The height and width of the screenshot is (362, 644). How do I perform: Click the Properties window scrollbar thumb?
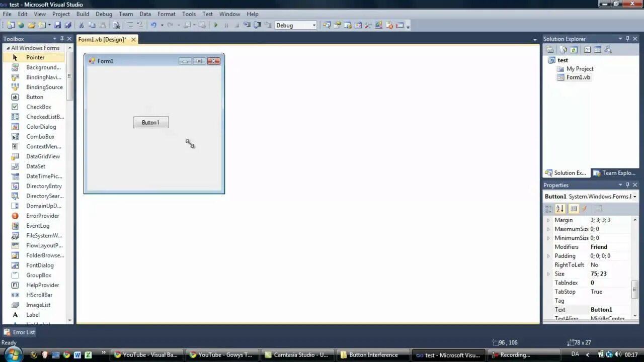(634, 290)
